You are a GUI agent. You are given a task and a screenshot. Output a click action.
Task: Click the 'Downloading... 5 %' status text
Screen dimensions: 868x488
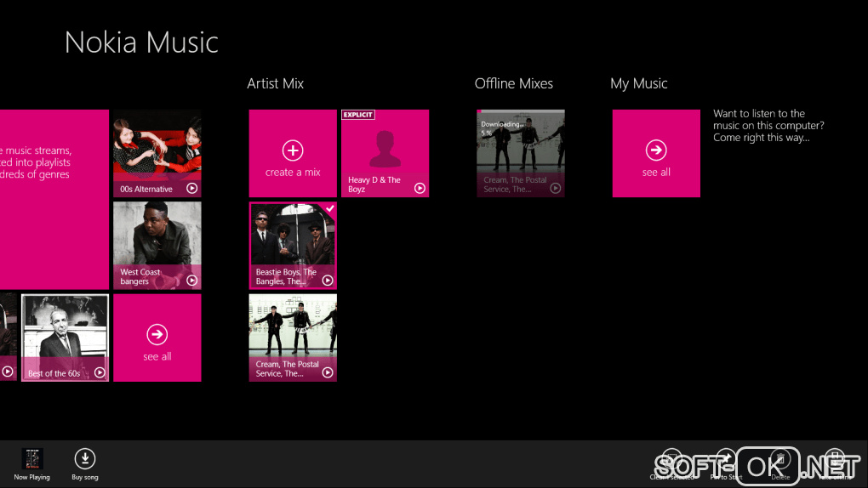[500, 128]
